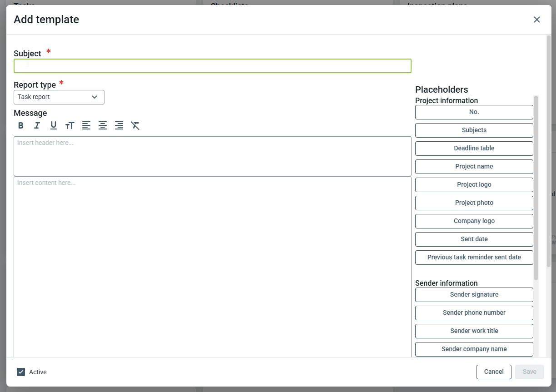Toggle underline formatting icon
This screenshot has width=556, height=392.
click(x=54, y=126)
